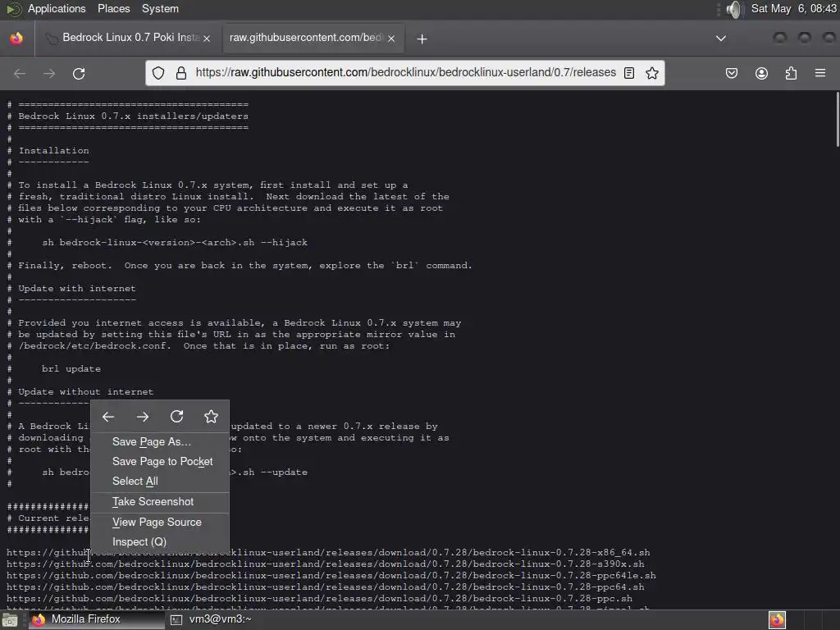Open the System menu
Viewport: 840px width, 630px height.
pyautogui.click(x=160, y=8)
